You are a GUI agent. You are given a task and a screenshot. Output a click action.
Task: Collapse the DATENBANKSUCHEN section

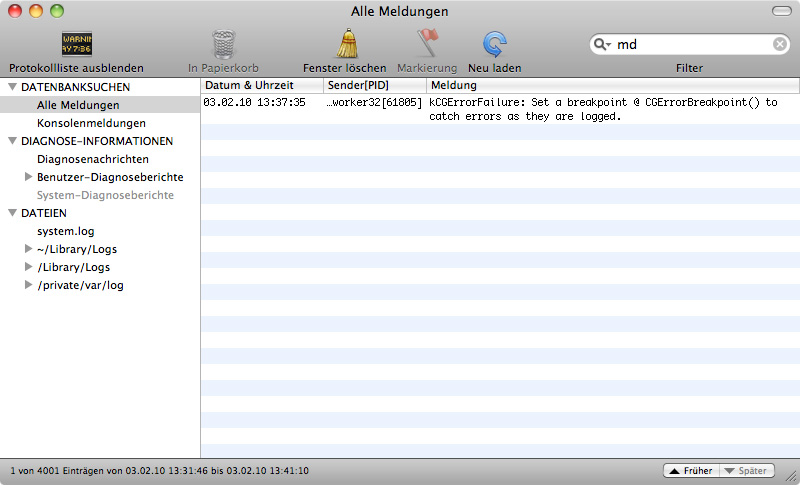tap(13, 87)
